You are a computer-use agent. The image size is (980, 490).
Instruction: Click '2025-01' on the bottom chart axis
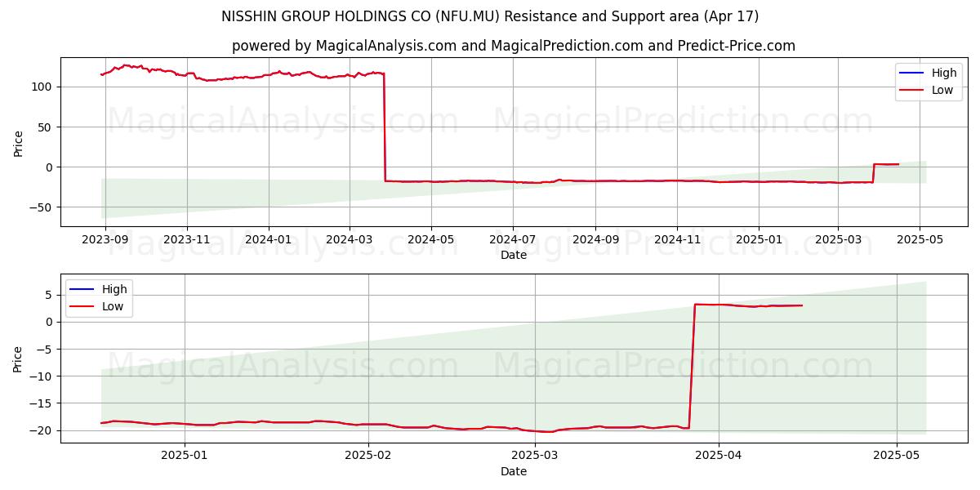[185, 457]
